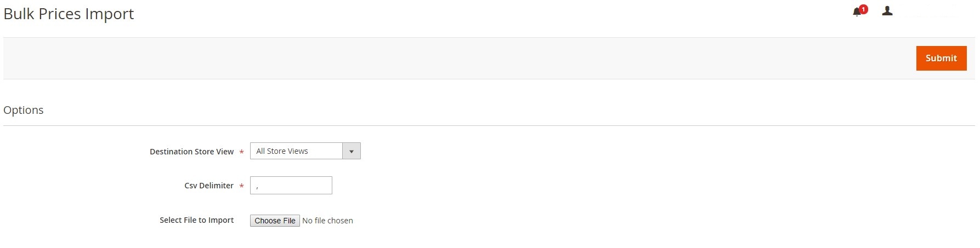Viewport: 980px width, 248px height.
Task: Click the Submit button
Action: point(941,59)
